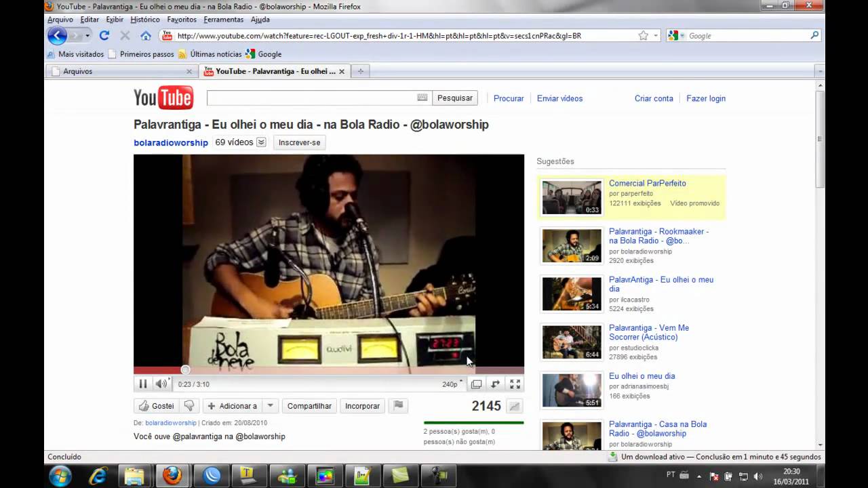Show video statistics graph icon
868x488 pixels.
(x=515, y=406)
